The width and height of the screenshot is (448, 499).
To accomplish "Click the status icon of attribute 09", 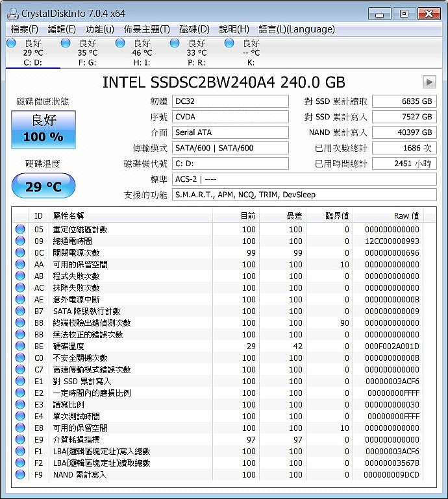I will (20, 241).
